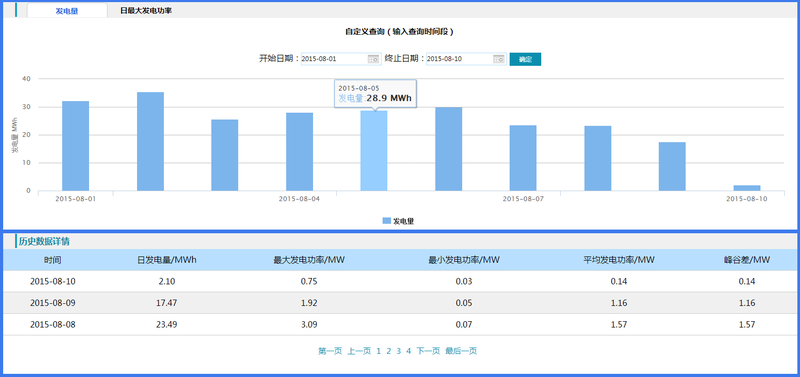This screenshot has width=800, height=377.
Task: Click the 23.49 daily generation value
Action: click(x=167, y=324)
